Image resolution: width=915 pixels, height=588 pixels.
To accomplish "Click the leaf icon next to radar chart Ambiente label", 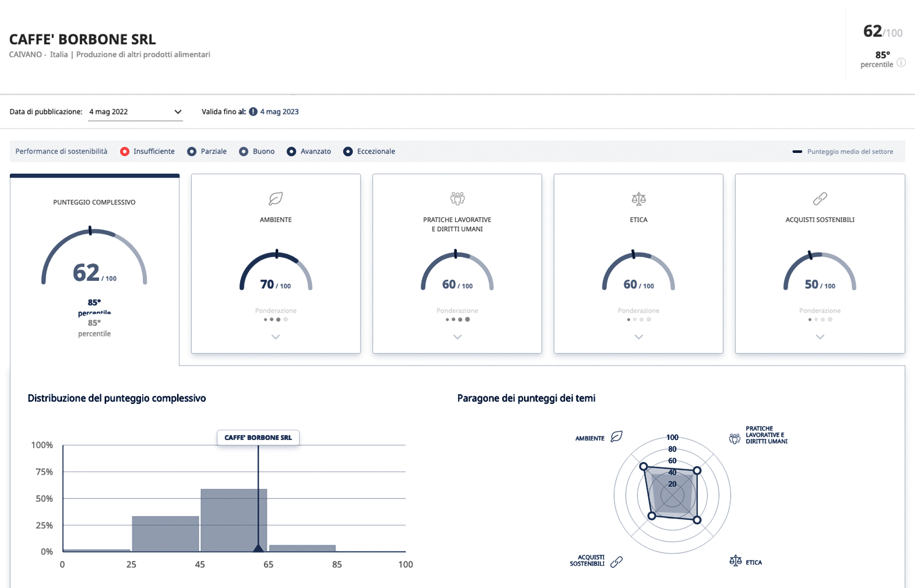I will tap(617, 437).
